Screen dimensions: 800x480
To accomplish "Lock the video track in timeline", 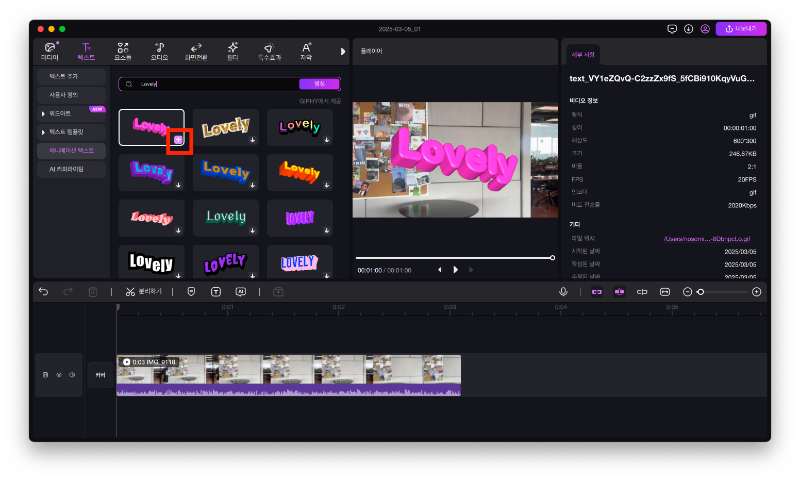I will [46, 375].
